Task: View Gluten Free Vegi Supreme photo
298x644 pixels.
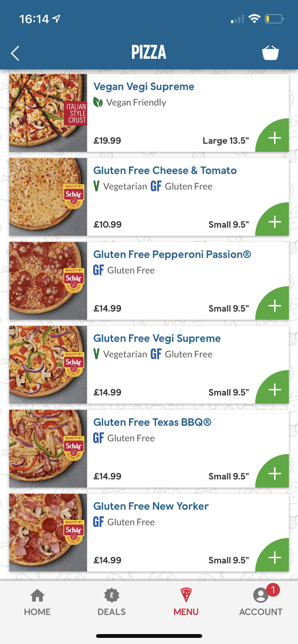Action: click(x=48, y=365)
